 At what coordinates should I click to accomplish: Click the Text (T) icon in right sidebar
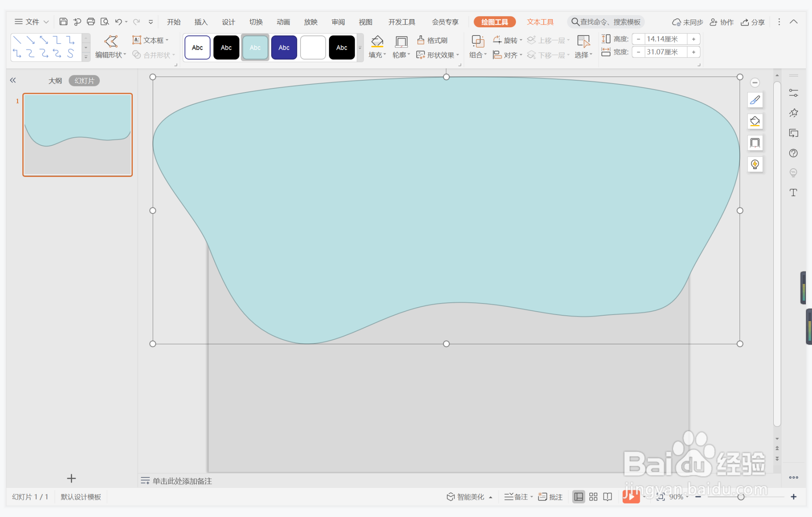(793, 192)
